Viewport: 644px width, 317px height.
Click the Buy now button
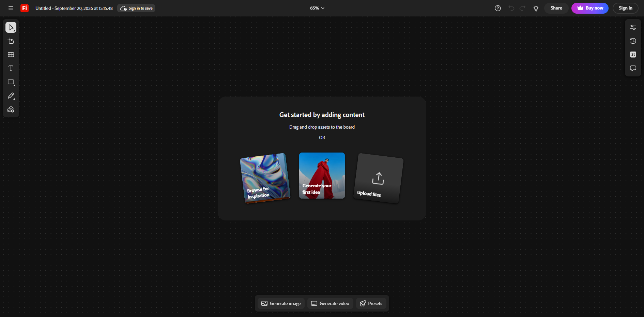coord(590,8)
